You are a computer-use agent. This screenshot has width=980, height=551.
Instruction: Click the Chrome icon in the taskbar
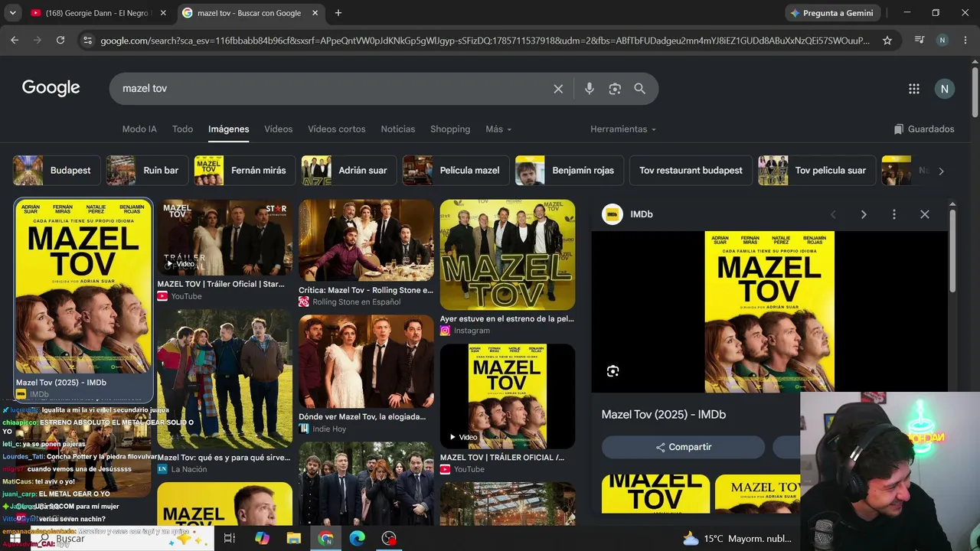[x=326, y=539]
